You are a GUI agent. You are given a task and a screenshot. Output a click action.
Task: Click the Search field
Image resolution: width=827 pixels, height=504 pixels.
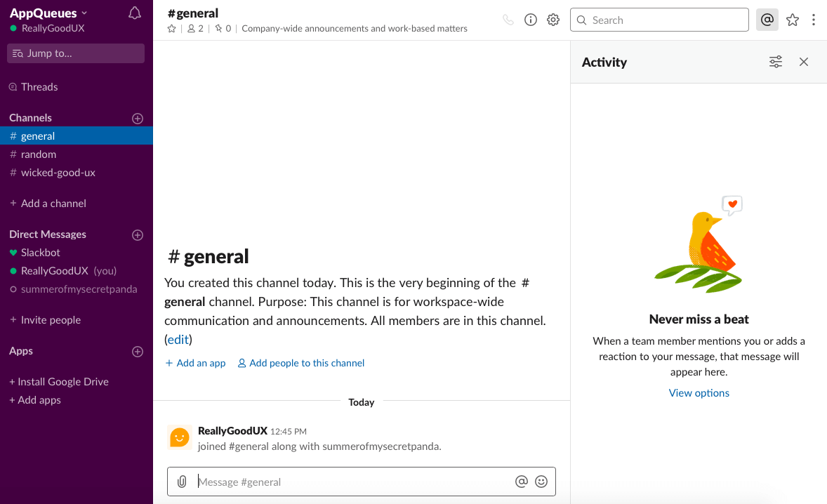[659, 20]
